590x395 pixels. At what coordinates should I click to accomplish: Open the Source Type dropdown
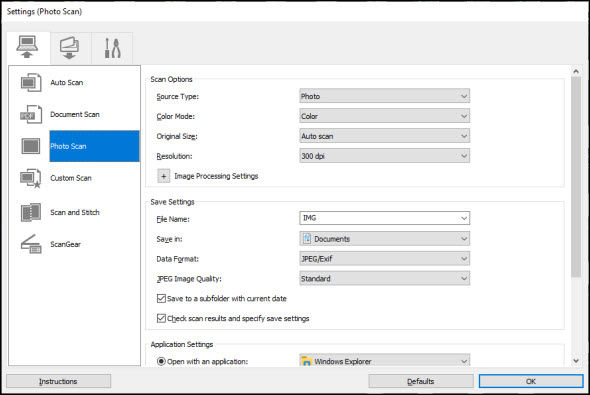[385, 96]
